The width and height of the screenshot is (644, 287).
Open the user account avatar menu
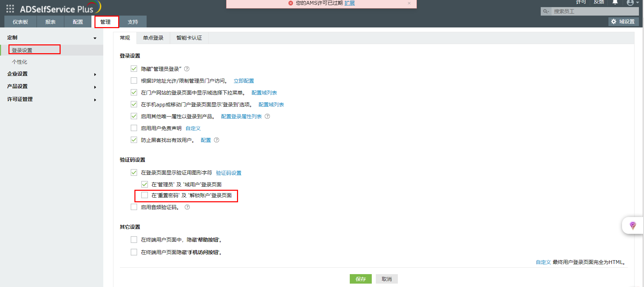tap(630, 3)
